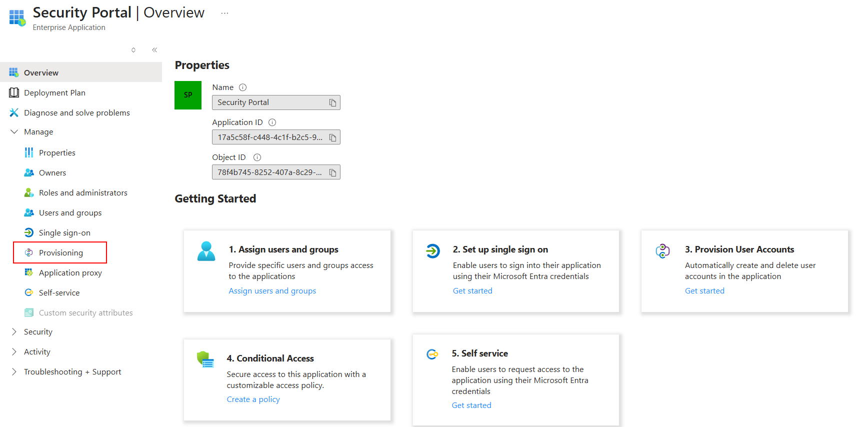Click Get started under Provision User Accounts

[x=704, y=291]
